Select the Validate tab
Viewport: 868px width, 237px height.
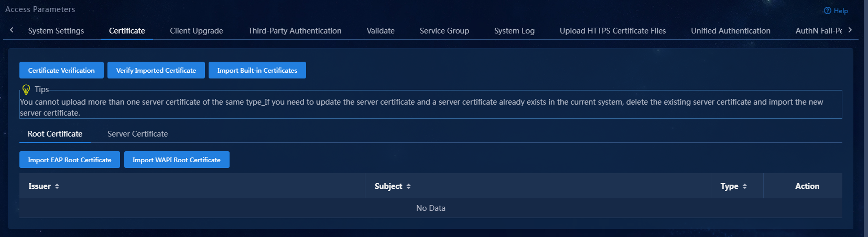[381, 31]
